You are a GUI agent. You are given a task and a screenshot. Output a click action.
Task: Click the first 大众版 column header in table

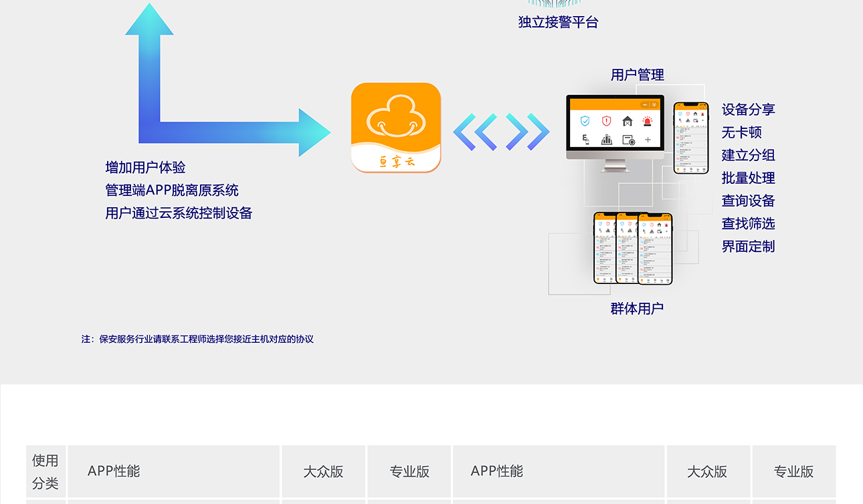pos(323,471)
